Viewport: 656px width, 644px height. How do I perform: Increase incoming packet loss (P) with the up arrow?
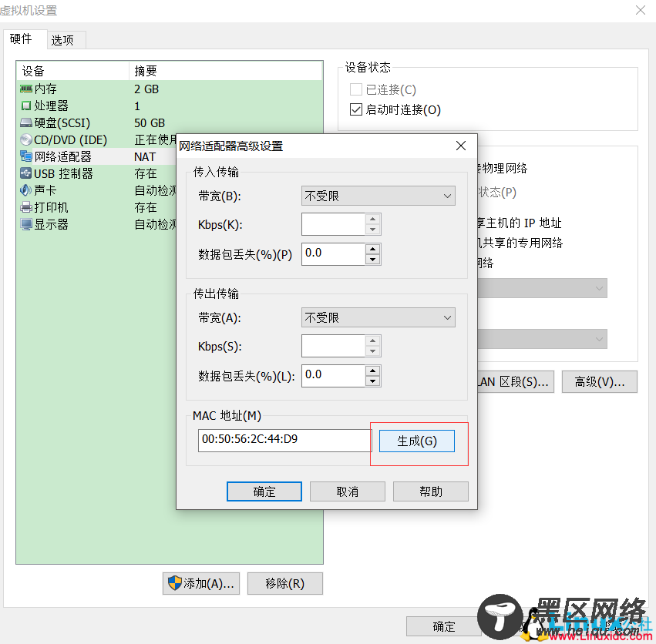(x=373, y=249)
